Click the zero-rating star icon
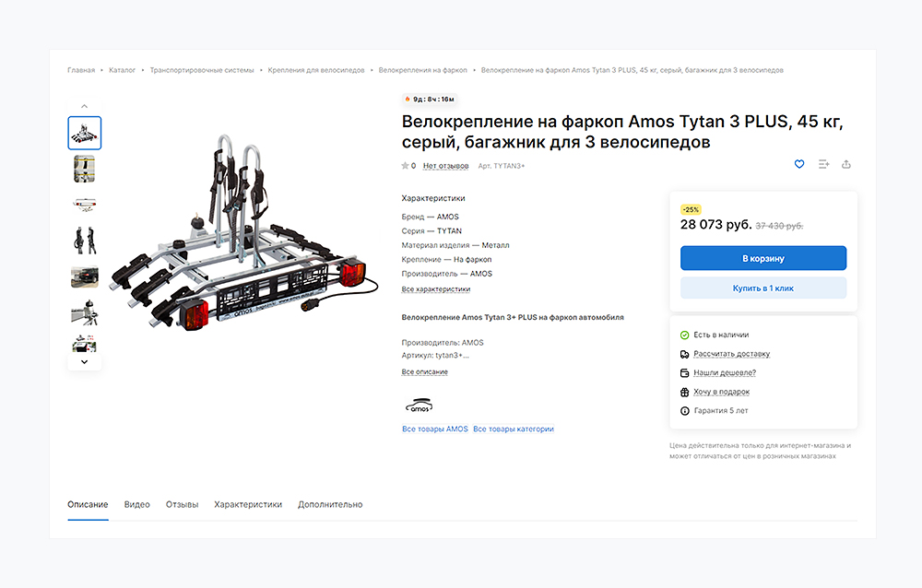 click(405, 166)
